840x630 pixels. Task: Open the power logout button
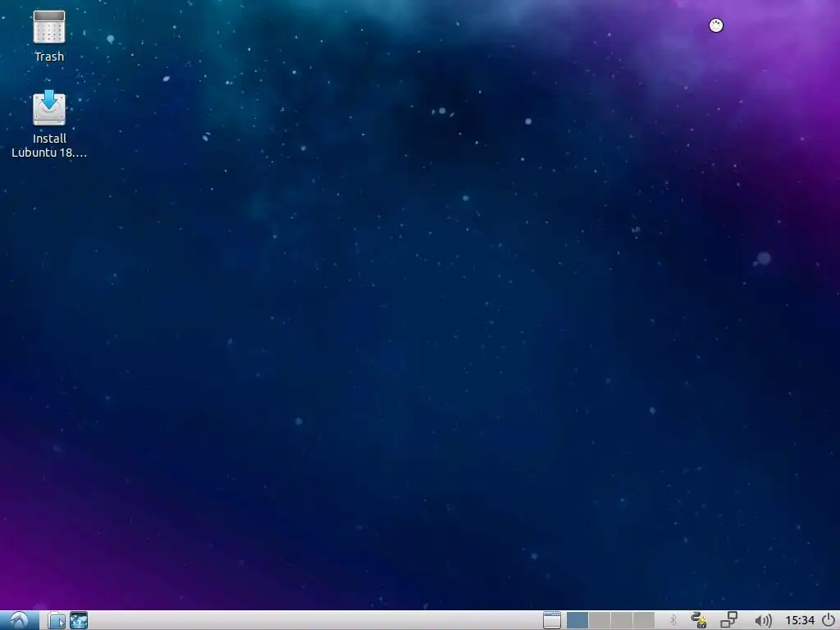[829, 620]
